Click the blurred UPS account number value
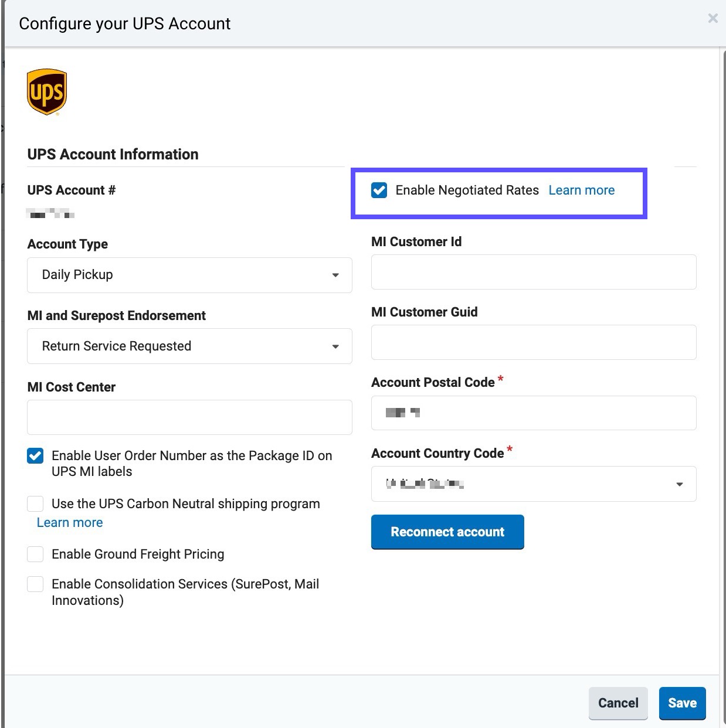Screen dimensions: 726x728 click(x=51, y=214)
